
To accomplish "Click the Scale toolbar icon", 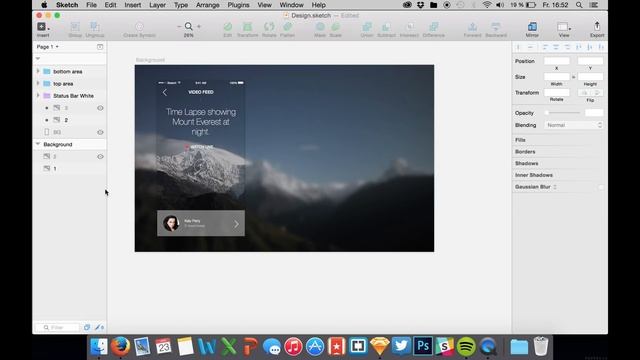I will click(x=336, y=27).
